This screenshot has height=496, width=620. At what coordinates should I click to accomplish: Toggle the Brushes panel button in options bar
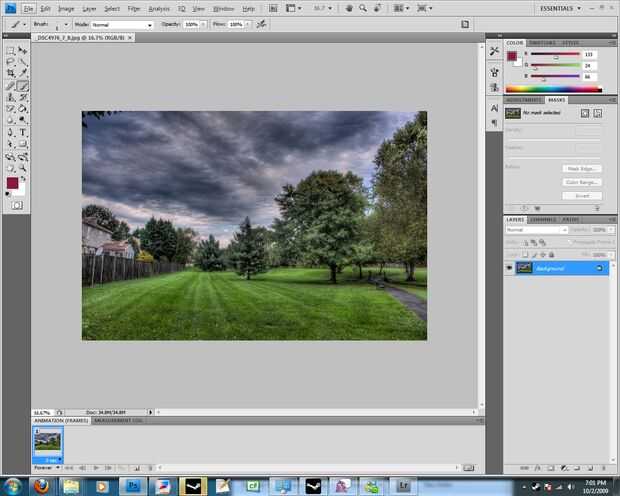tap(465, 25)
